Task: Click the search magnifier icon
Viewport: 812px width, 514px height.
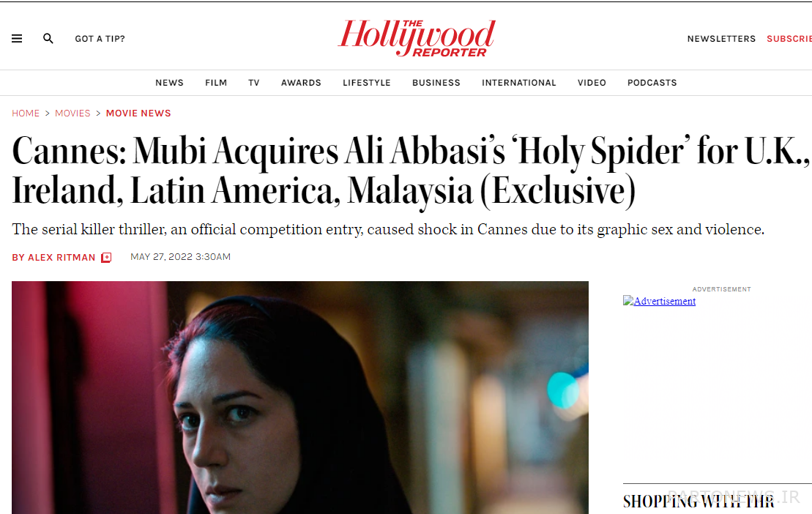Action: pyautogui.click(x=48, y=38)
